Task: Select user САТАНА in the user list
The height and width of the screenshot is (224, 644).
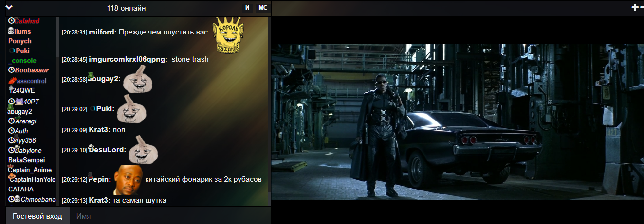Action: [x=21, y=190]
